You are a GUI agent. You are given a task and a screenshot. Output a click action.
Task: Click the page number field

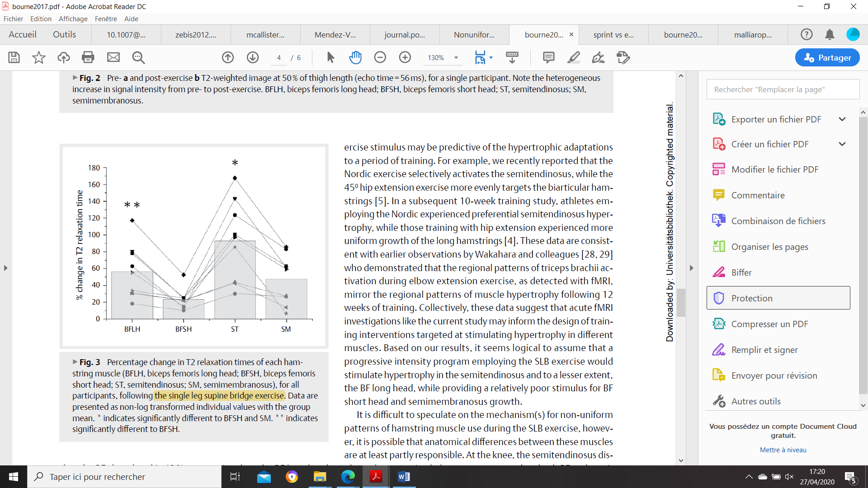[x=279, y=58]
